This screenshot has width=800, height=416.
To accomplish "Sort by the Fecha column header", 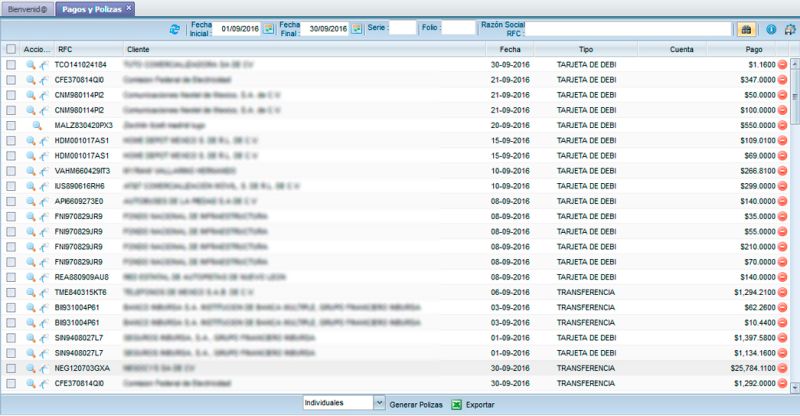I will 511,48.
